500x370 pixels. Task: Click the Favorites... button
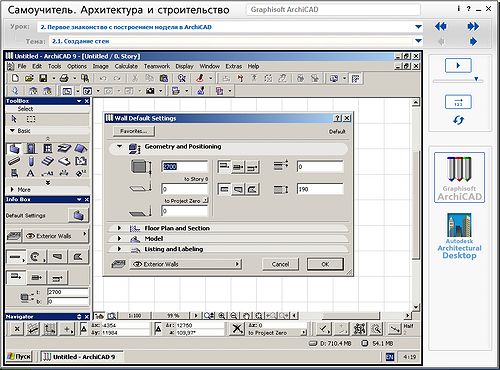134,131
